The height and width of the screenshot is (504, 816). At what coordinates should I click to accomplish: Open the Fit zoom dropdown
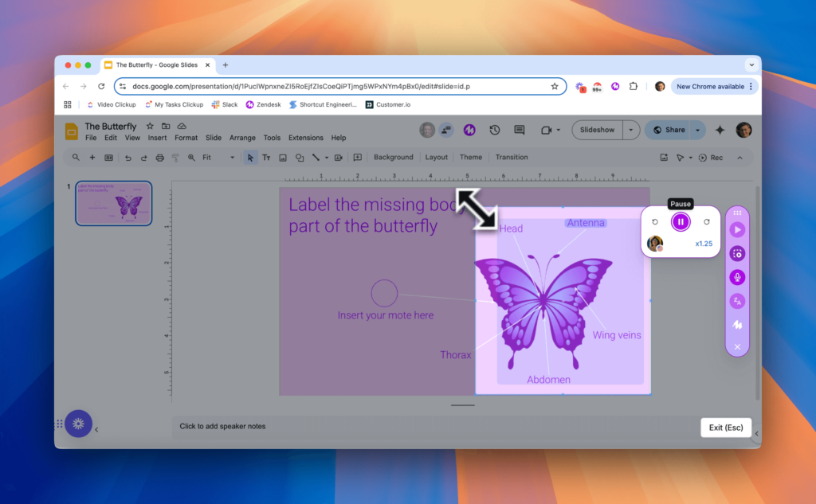[215, 157]
